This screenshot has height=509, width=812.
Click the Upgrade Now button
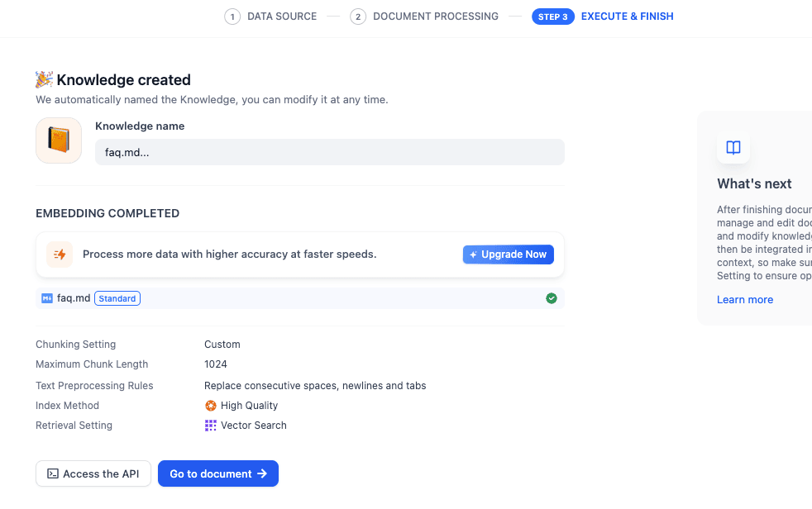pos(508,254)
